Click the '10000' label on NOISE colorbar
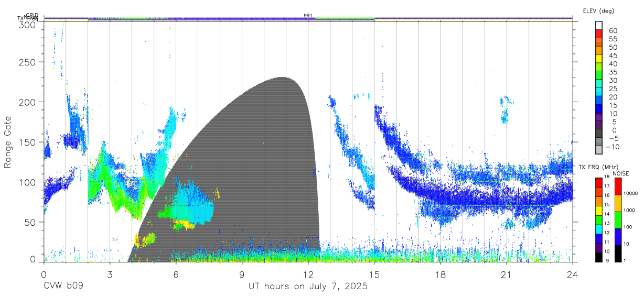 [631, 194]
